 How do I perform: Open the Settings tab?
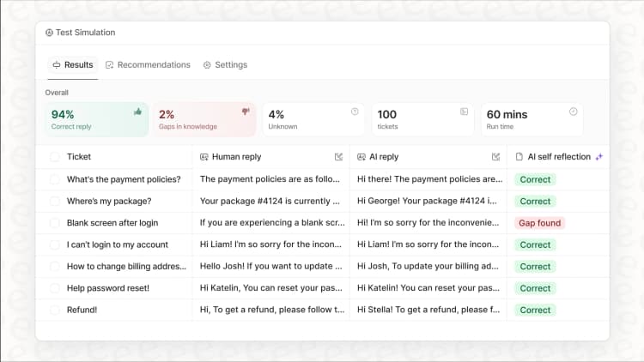tap(225, 65)
